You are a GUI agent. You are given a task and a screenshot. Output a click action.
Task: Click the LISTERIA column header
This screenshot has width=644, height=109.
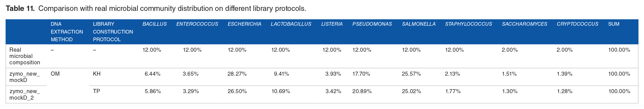pyautogui.click(x=332, y=24)
